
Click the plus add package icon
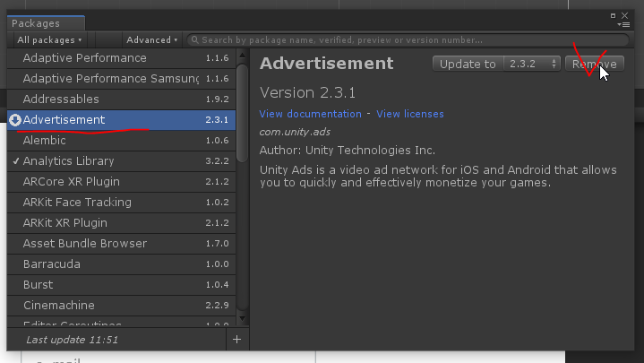237,339
